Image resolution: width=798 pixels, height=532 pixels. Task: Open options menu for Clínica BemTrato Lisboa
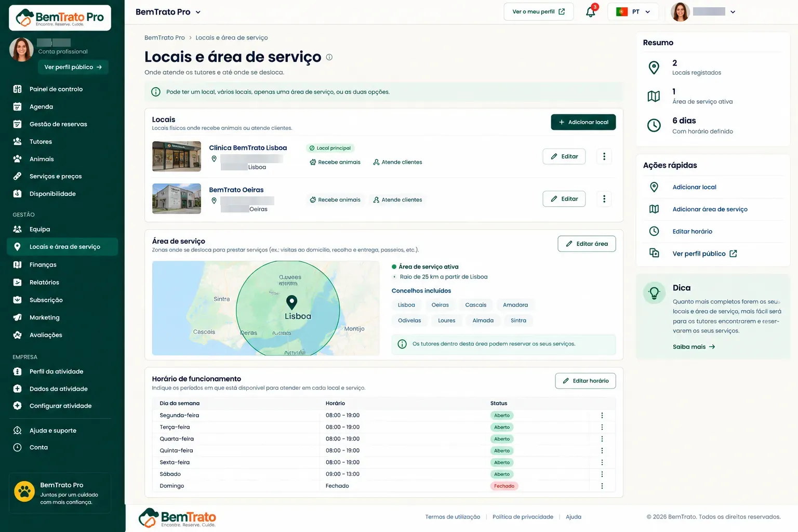pyautogui.click(x=604, y=156)
